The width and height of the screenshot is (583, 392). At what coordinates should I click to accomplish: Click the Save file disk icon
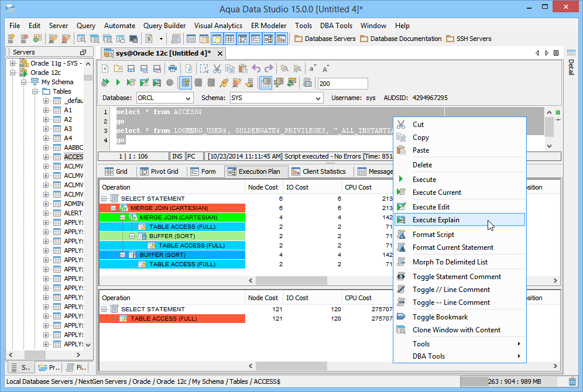pyautogui.click(x=131, y=68)
